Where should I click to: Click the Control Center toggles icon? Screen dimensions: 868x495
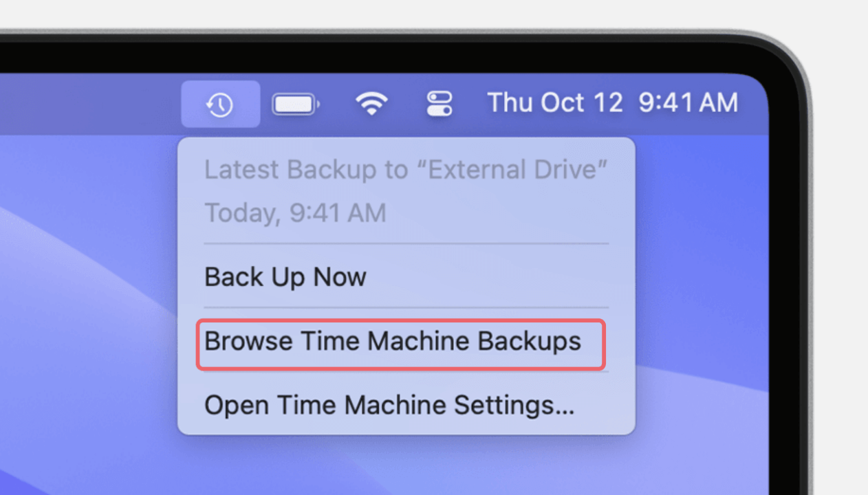(439, 103)
